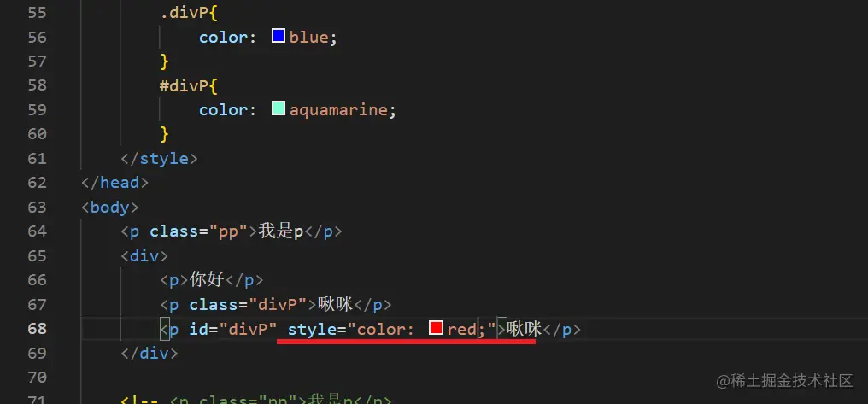
Task: Select line number 64 in the gutter
Action: tap(37, 231)
